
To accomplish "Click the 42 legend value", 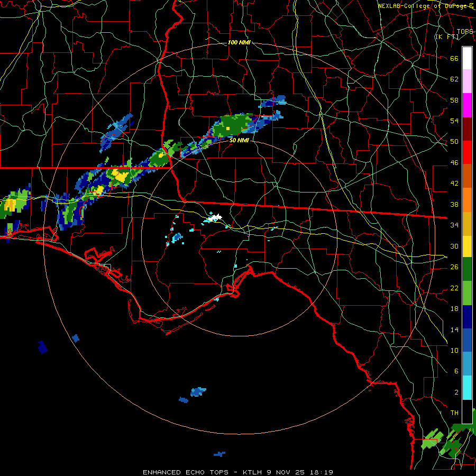I will (454, 183).
